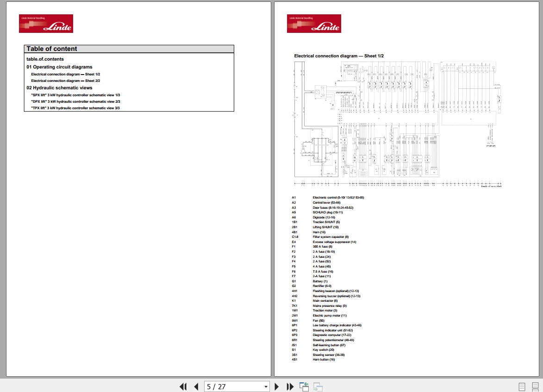Viewport: 543px width, 392px height.
Task: Click the electrical connection diagram schematic image
Action: (x=398, y=124)
